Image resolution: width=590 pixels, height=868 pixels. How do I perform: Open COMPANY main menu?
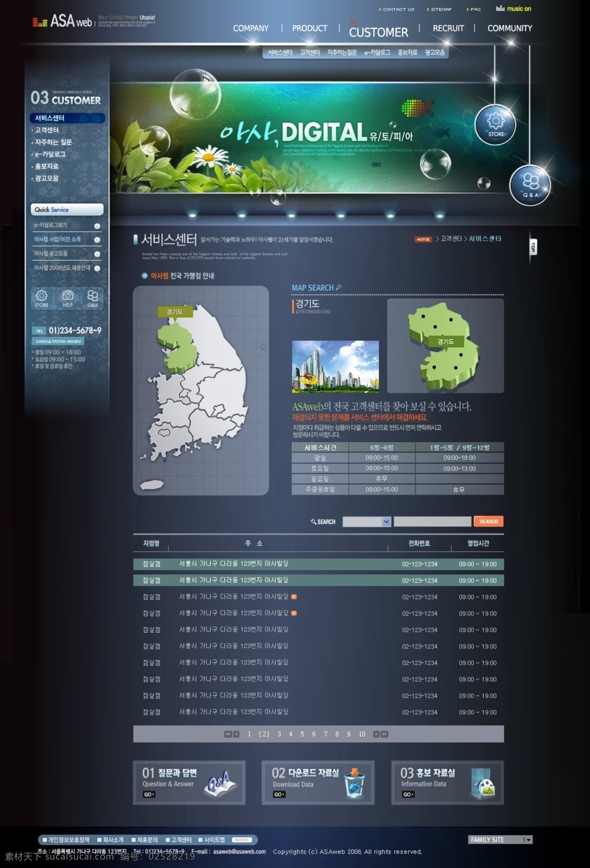[251, 29]
